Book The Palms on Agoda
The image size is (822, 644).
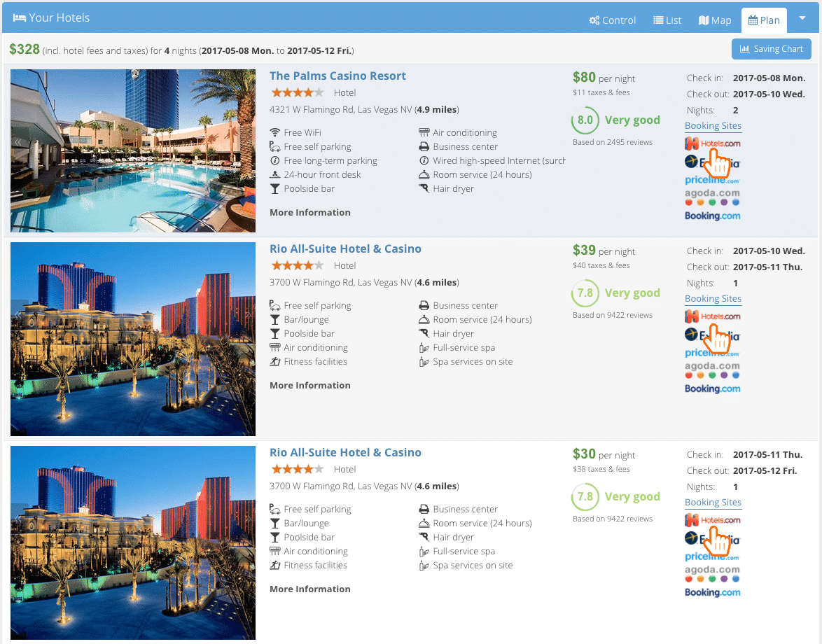click(713, 197)
